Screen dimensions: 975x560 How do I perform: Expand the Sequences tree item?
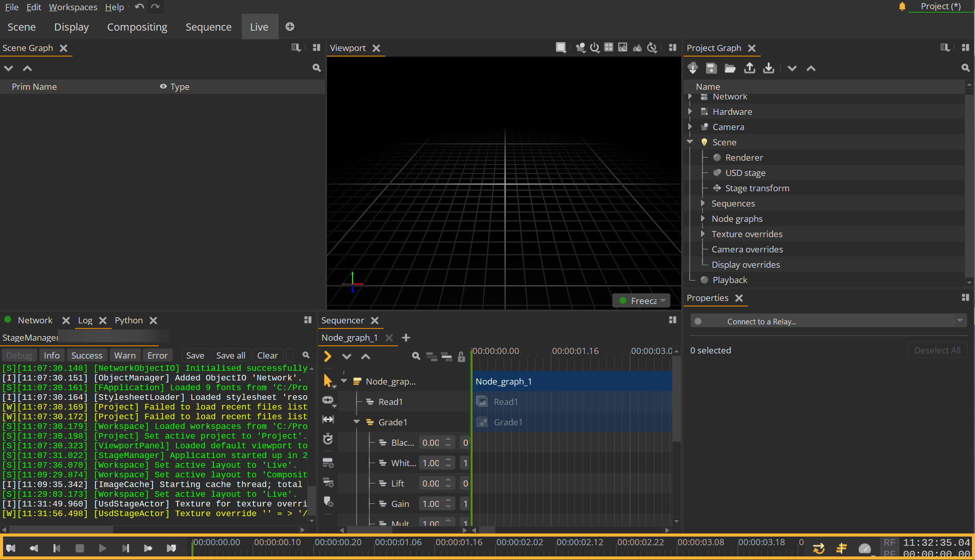(x=703, y=203)
